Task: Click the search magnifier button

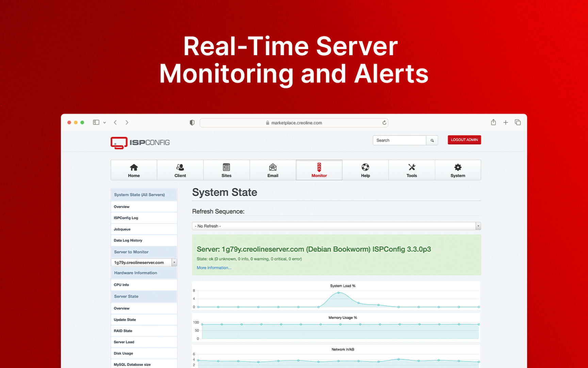Action: coord(432,140)
